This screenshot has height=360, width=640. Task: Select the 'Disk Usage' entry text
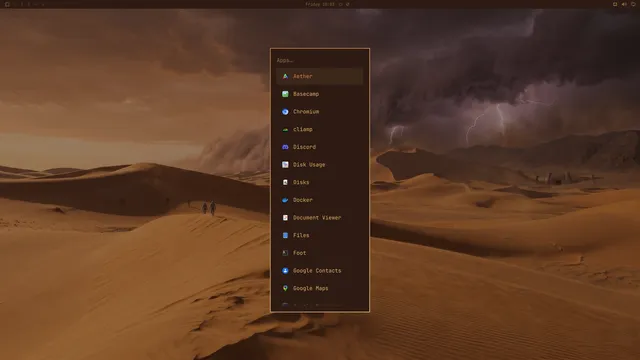pyautogui.click(x=309, y=164)
